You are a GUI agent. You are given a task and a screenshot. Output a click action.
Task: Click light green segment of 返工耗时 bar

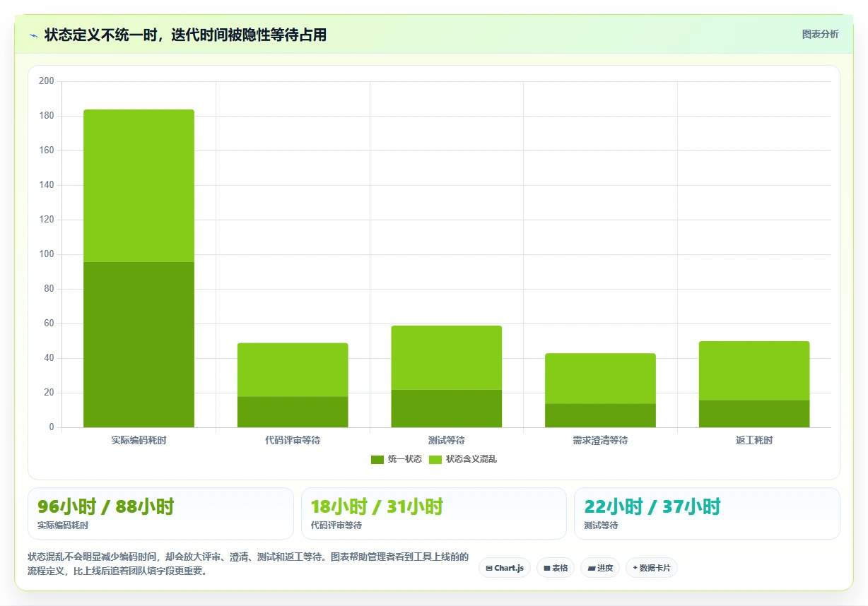[754, 371]
